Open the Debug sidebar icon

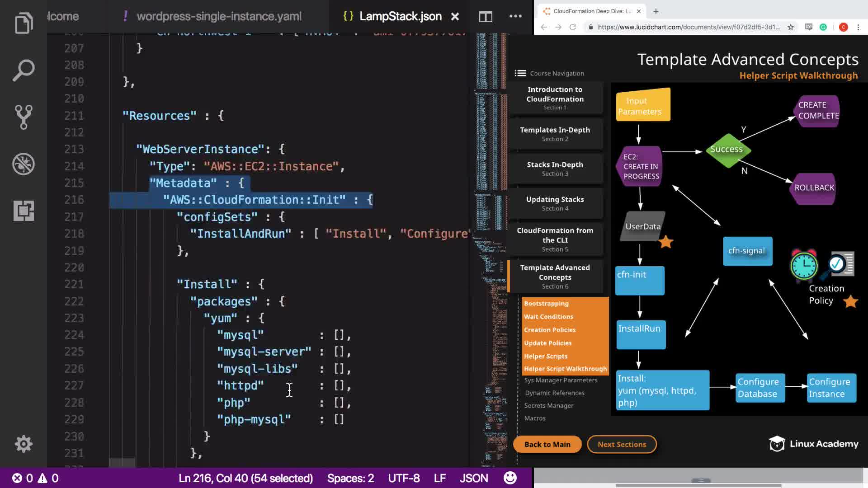24,164
